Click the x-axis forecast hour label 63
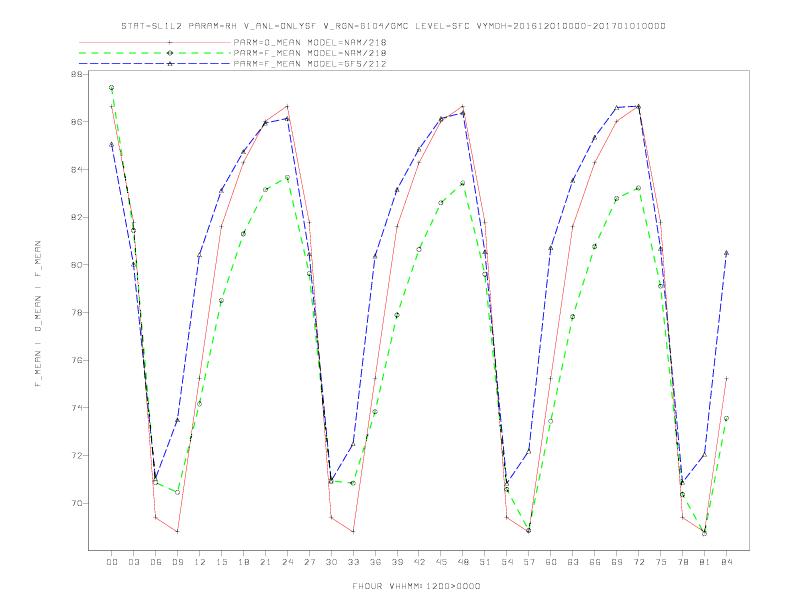Viewport: 792px width, 612px height. (x=573, y=562)
